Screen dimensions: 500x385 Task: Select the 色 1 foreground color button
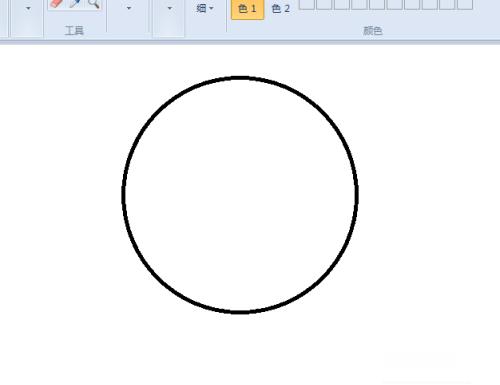coord(248,9)
